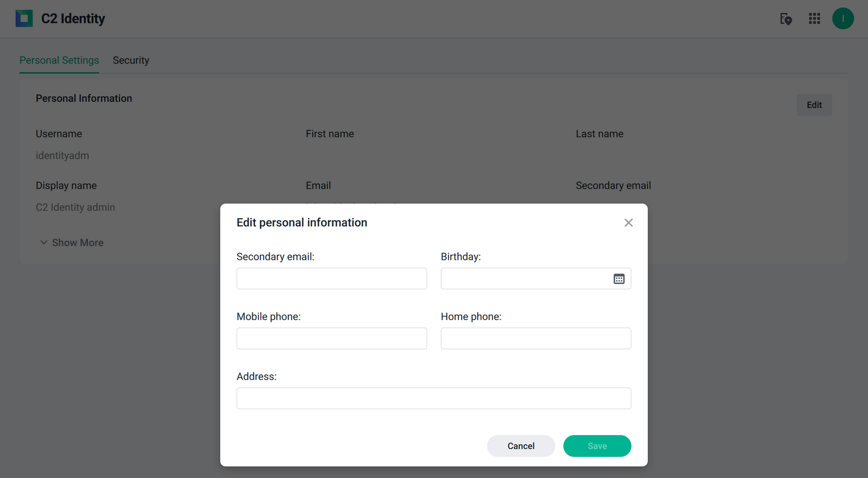
Task: Close the Edit personal information dialog
Action: [x=628, y=222]
